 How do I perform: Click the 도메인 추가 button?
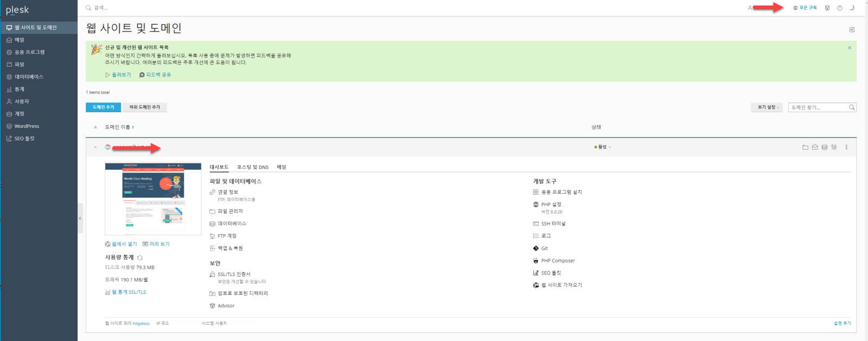[103, 107]
